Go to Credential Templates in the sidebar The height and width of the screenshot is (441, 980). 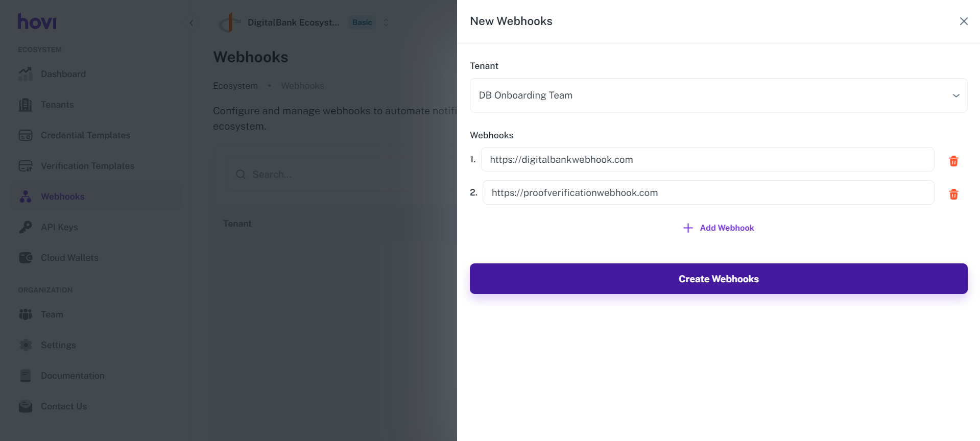coord(85,135)
